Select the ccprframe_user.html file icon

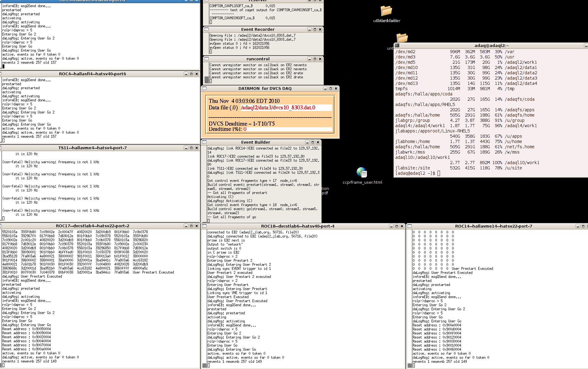(x=362, y=172)
